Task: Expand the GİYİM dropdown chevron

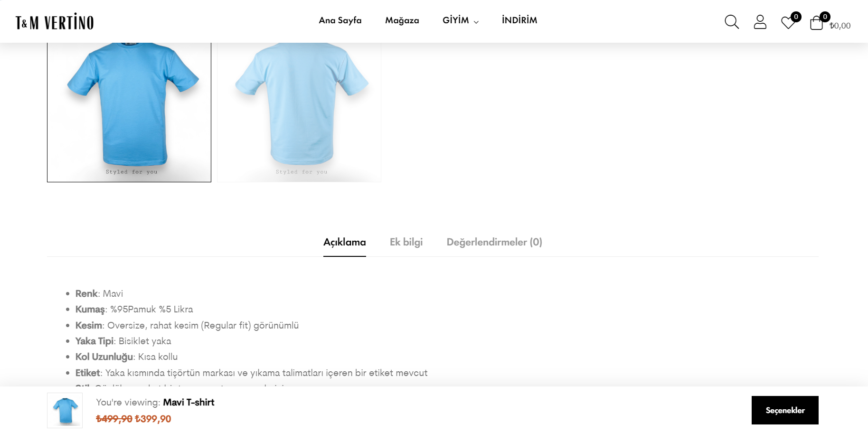Action: point(476,22)
